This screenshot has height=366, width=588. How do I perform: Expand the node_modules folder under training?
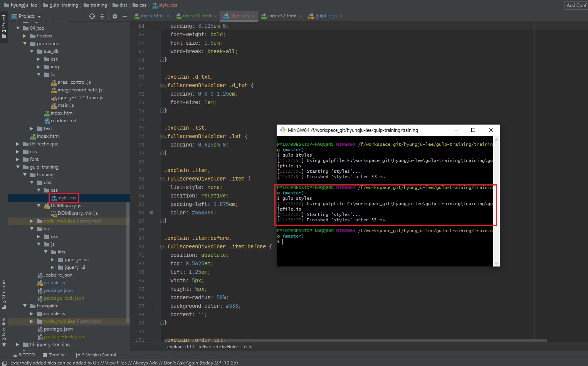pos(32,221)
